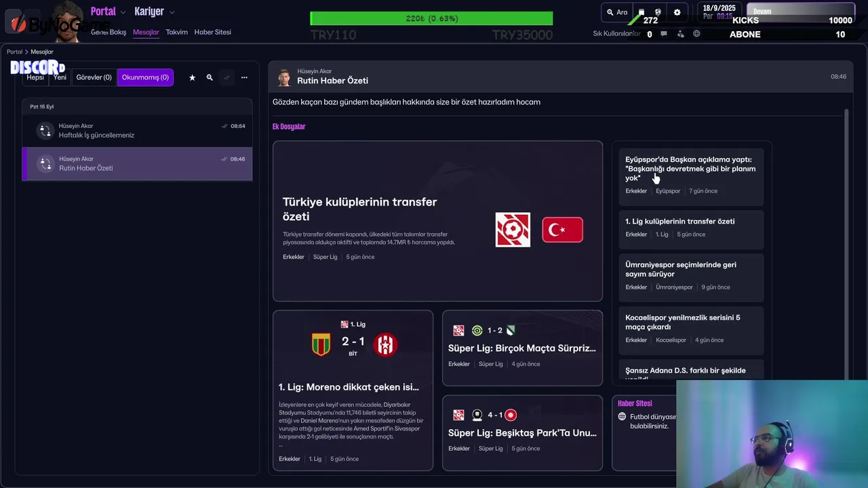Click the 08:46 timestamp in message header
The image size is (868, 488).
click(x=839, y=77)
